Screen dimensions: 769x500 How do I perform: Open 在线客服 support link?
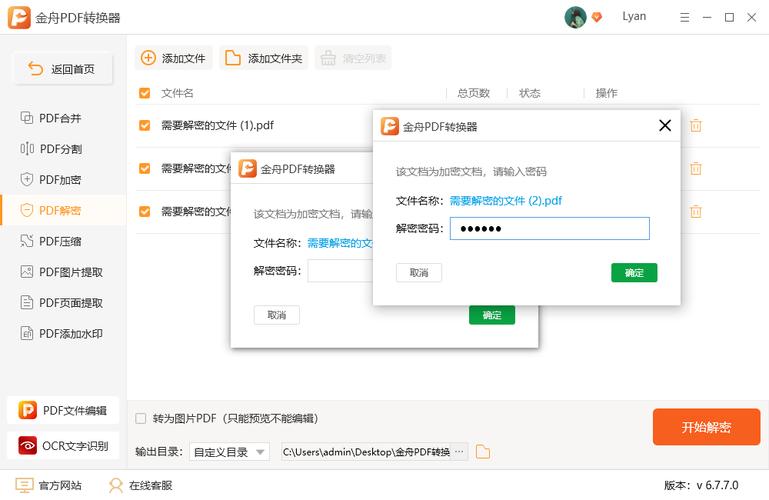point(141,485)
